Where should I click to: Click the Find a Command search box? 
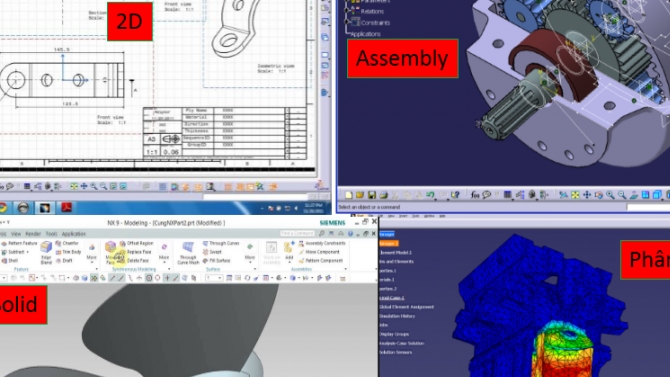[297, 233]
